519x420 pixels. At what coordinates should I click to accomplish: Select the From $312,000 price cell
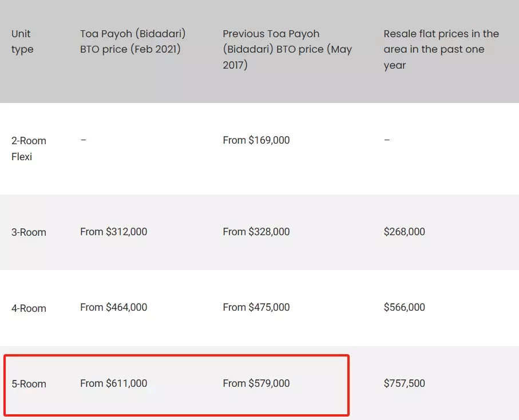coord(113,232)
